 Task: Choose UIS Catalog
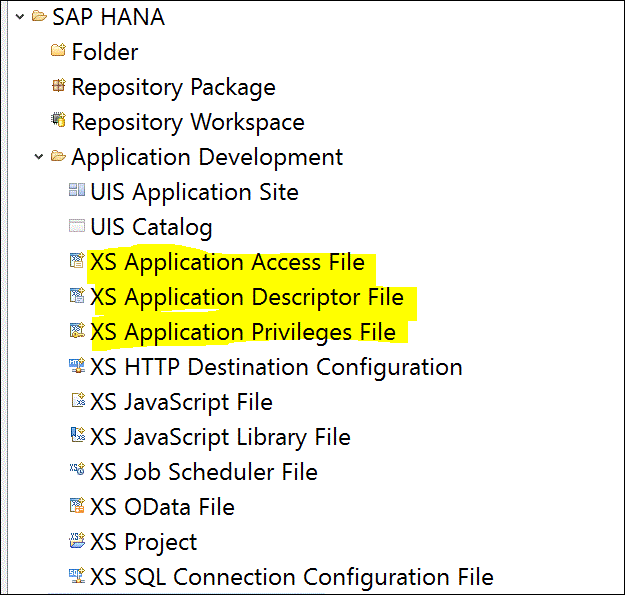[x=151, y=228]
